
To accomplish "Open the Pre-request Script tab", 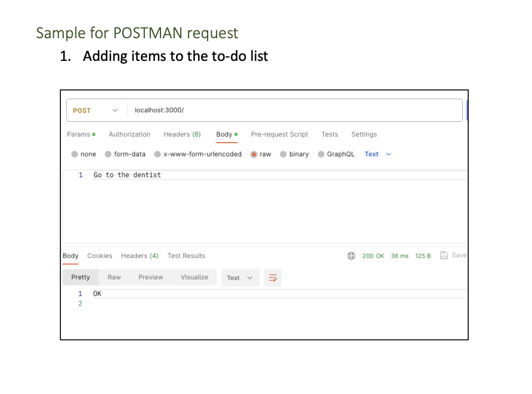I will point(279,134).
